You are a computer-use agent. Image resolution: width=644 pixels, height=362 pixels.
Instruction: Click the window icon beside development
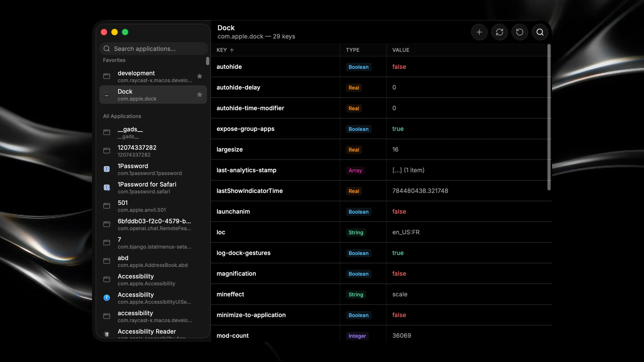pos(107,76)
